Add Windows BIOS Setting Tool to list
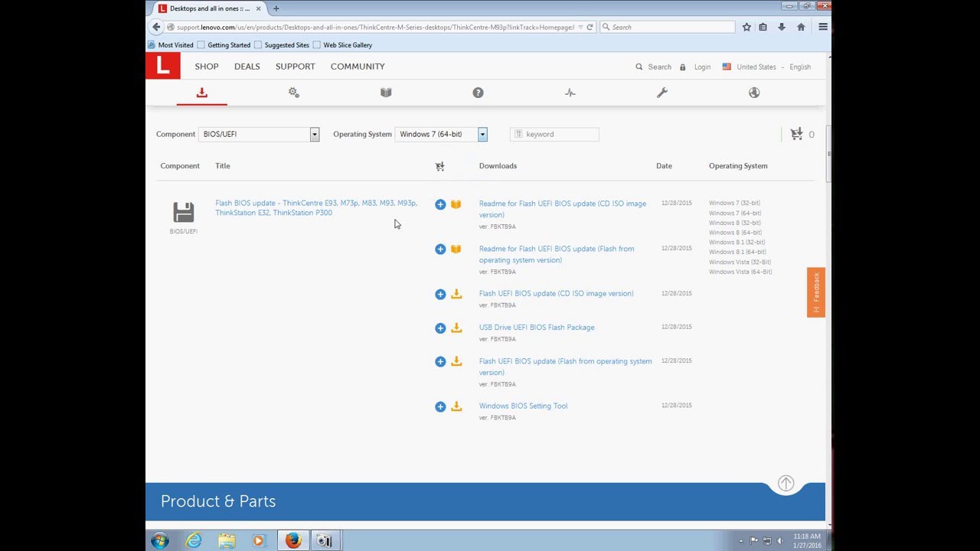980x551 pixels. coord(440,406)
